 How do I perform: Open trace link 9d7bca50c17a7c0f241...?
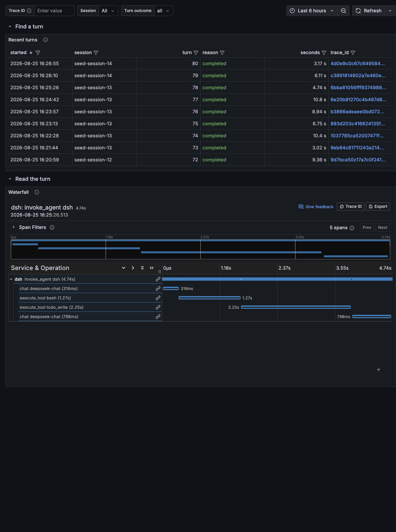tap(358, 160)
